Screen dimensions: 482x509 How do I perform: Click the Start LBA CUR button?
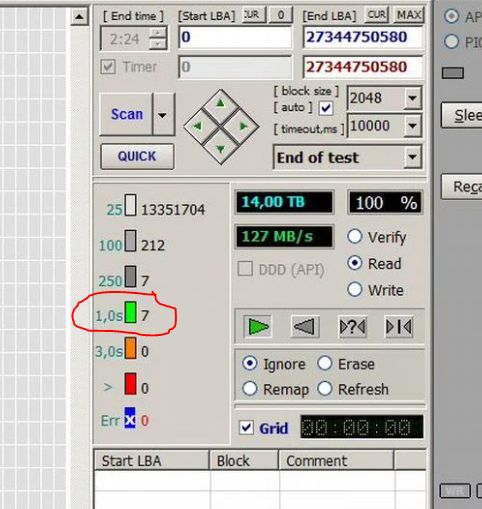(x=254, y=15)
